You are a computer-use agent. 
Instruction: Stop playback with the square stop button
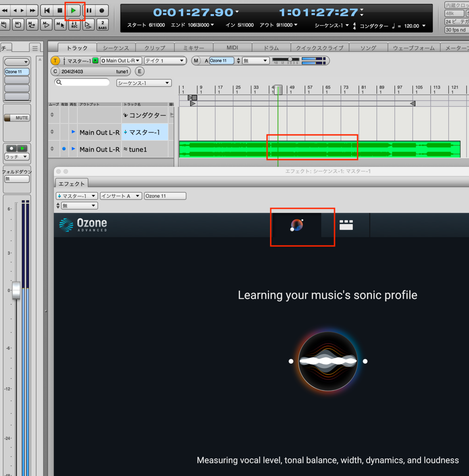click(x=60, y=10)
